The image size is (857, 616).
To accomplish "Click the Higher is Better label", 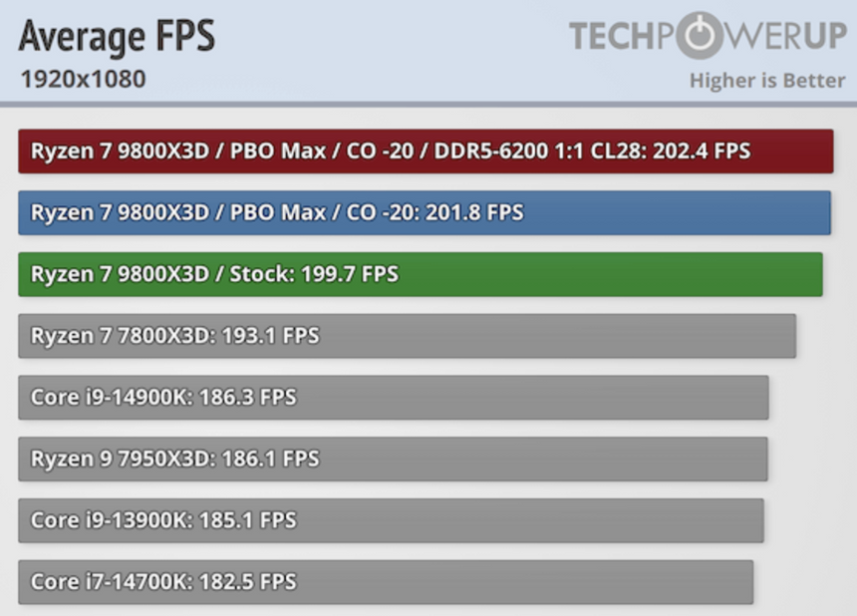I will 766,81.
